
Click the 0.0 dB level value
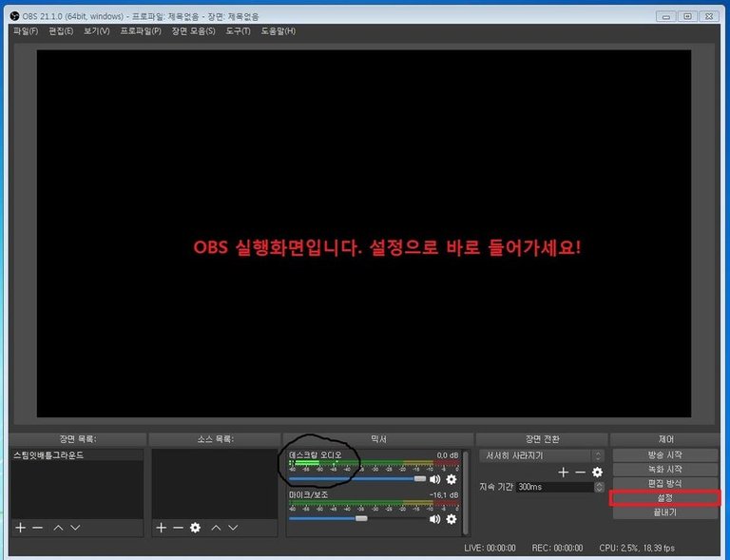click(x=448, y=454)
